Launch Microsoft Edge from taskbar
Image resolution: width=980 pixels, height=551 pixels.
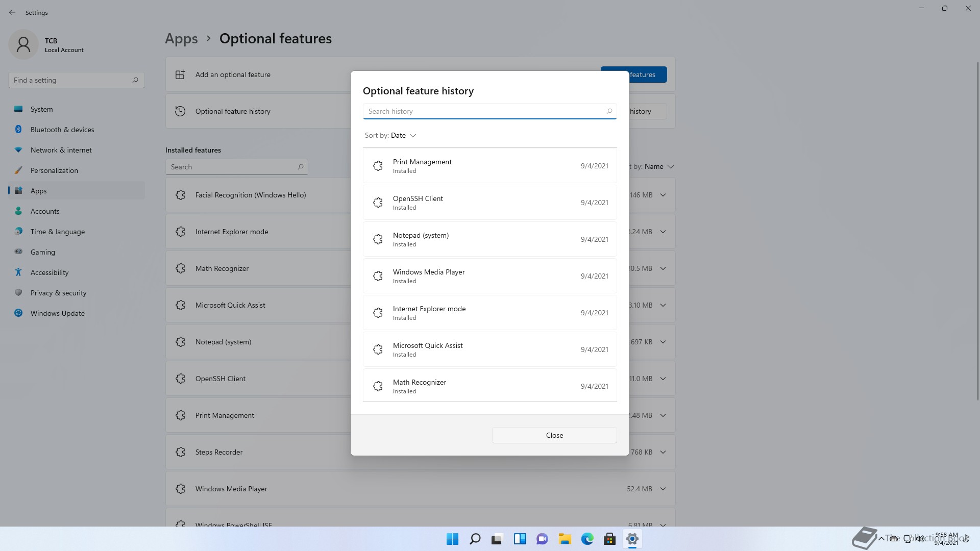[587, 539]
